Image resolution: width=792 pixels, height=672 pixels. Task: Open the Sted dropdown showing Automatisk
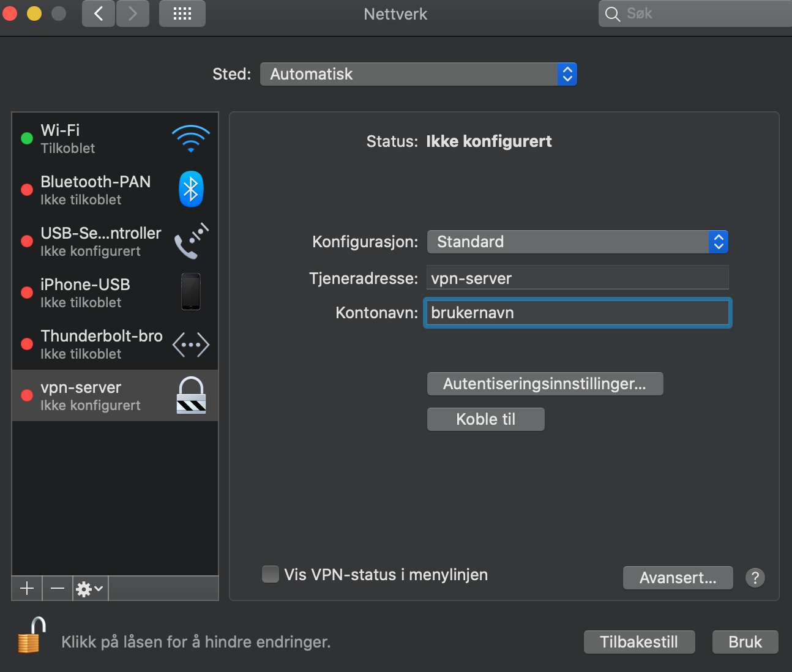(418, 73)
